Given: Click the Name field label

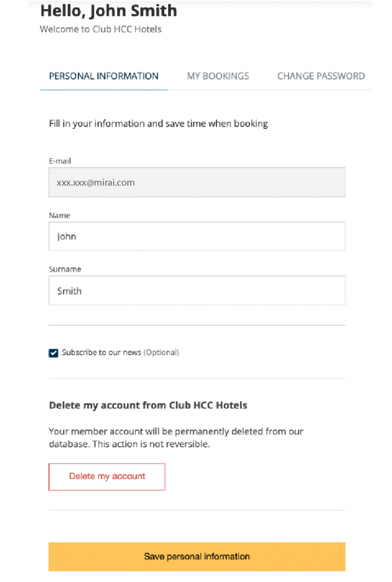Looking at the screenshot, I should point(59,215).
